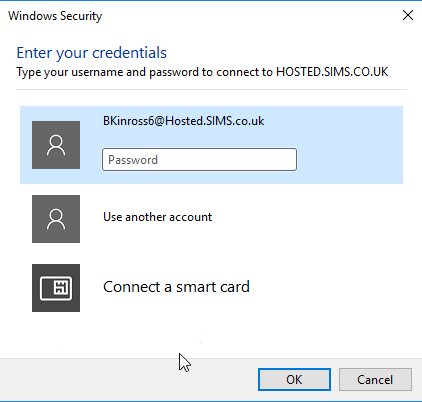Choose the smart card reader icon

click(56, 288)
